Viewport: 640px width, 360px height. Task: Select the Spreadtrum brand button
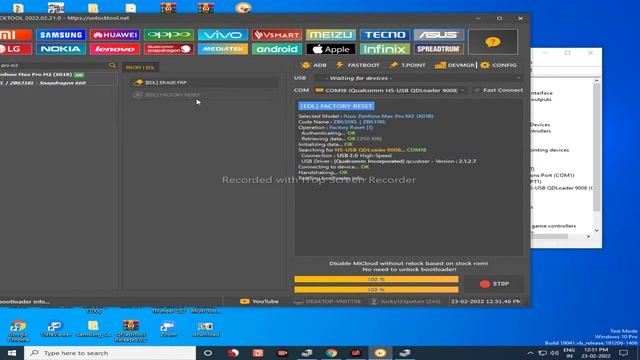tap(439, 49)
